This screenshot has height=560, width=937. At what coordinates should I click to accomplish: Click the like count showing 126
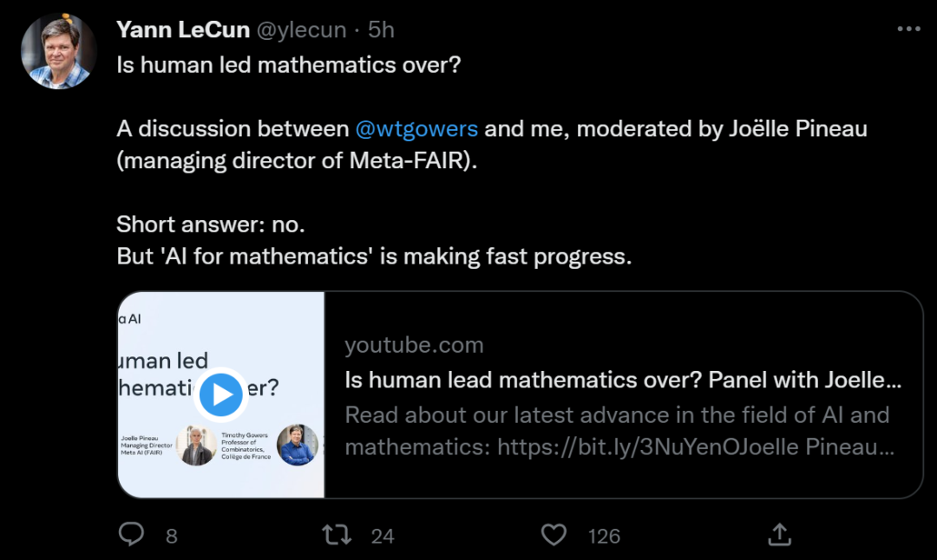[x=604, y=537]
